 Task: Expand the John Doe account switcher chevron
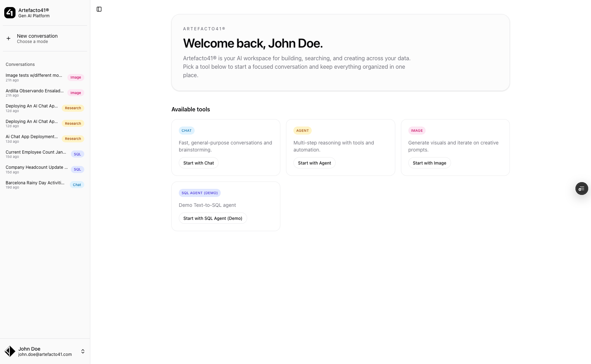click(83, 351)
